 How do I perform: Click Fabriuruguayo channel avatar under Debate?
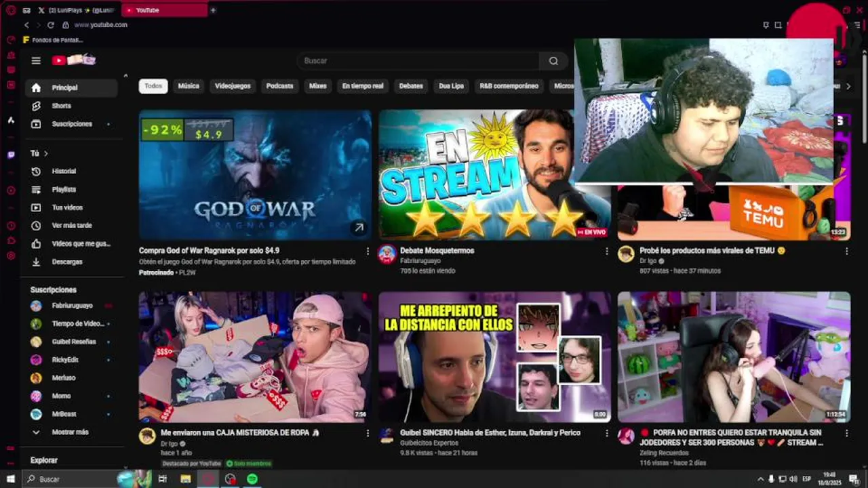[x=387, y=254]
